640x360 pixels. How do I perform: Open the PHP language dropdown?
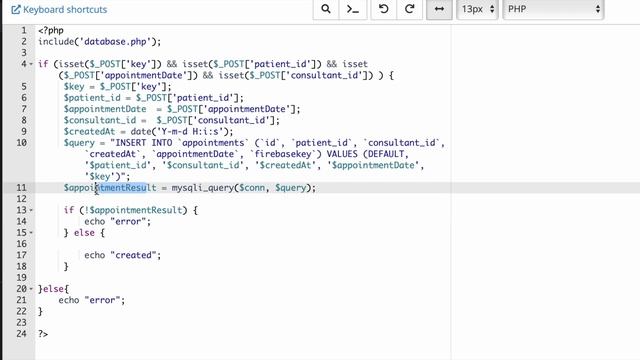tap(553, 9)
